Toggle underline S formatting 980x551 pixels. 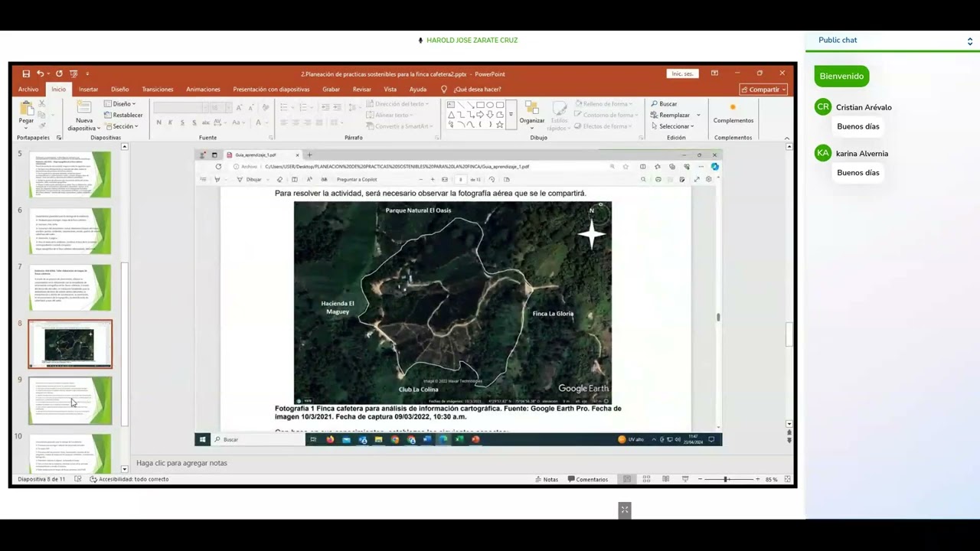coord(183,122)
